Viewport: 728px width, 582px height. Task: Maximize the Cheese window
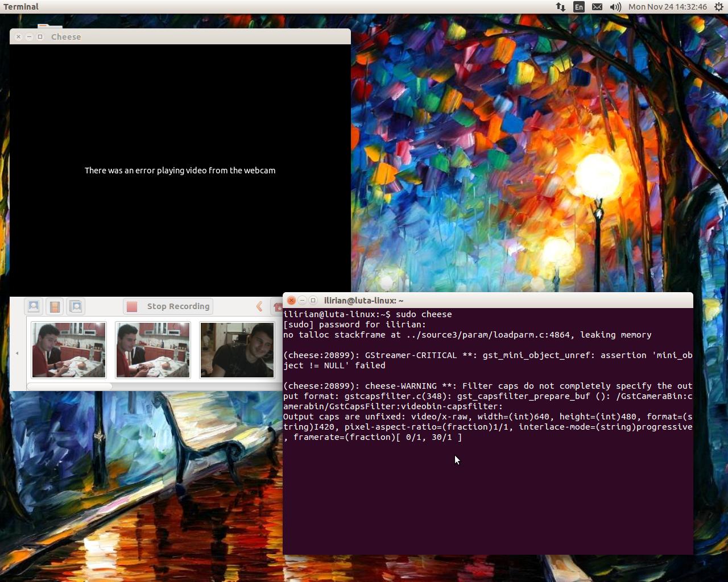(x=40, y=36)
